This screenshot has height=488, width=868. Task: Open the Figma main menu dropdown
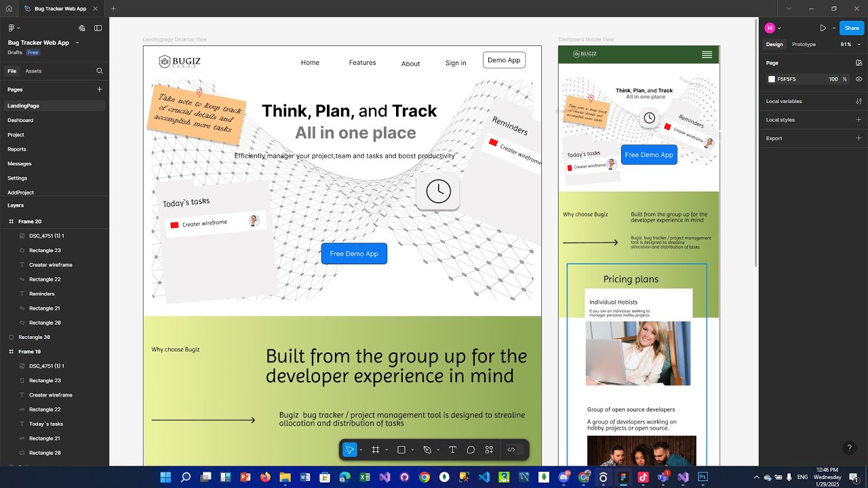[14, 28]
